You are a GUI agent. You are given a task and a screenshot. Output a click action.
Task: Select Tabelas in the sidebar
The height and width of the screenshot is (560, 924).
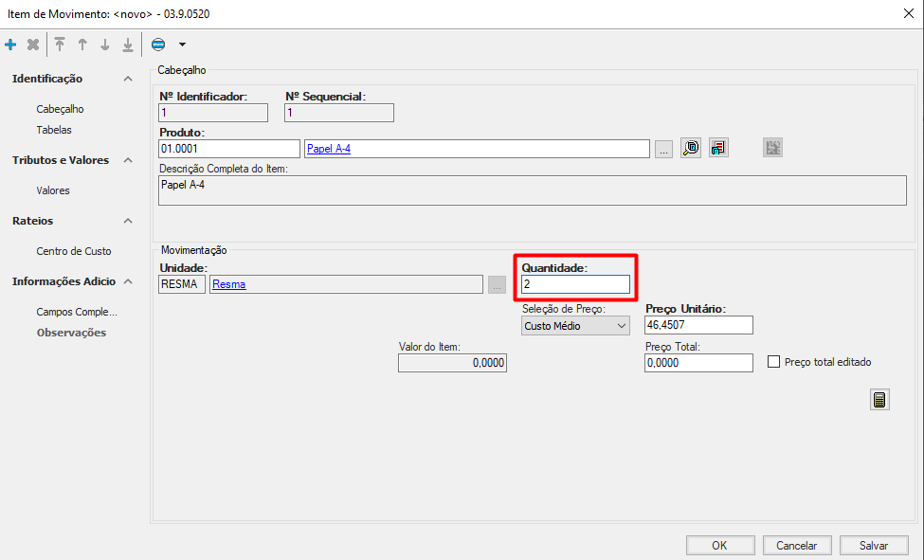[54, 130]
